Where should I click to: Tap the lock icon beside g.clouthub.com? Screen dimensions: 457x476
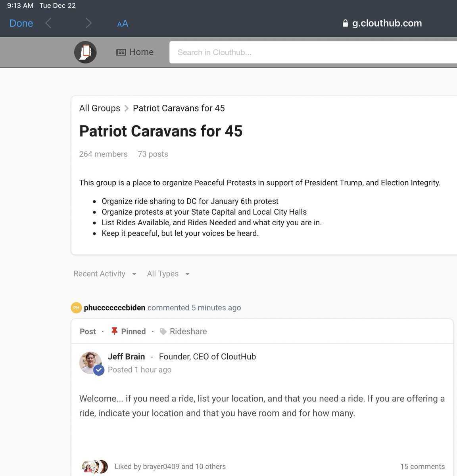(x=345, y=23)
